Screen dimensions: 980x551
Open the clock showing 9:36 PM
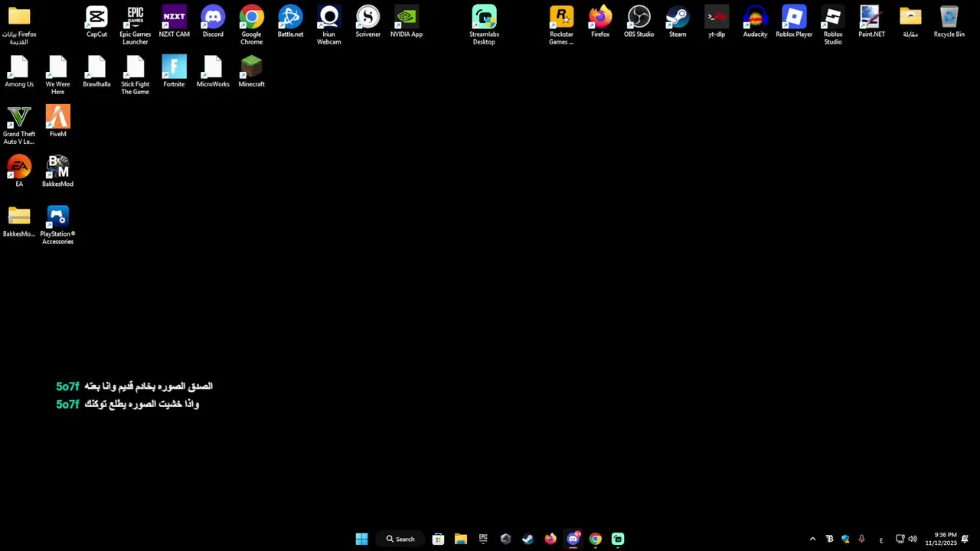tap(941, 539)
